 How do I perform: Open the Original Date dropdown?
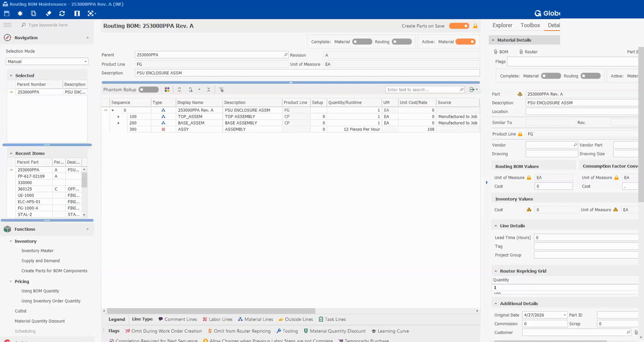pyautogui.click(x=564, y=315)
